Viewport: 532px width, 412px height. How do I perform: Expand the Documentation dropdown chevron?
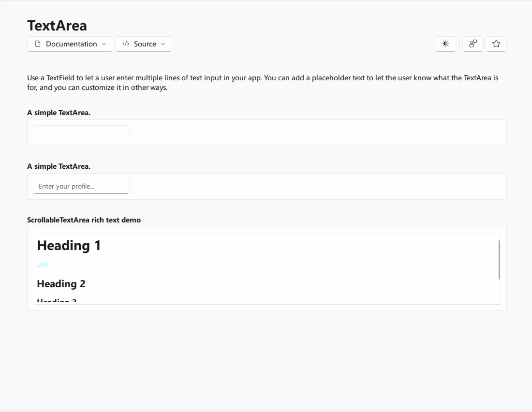pos(104,44)
